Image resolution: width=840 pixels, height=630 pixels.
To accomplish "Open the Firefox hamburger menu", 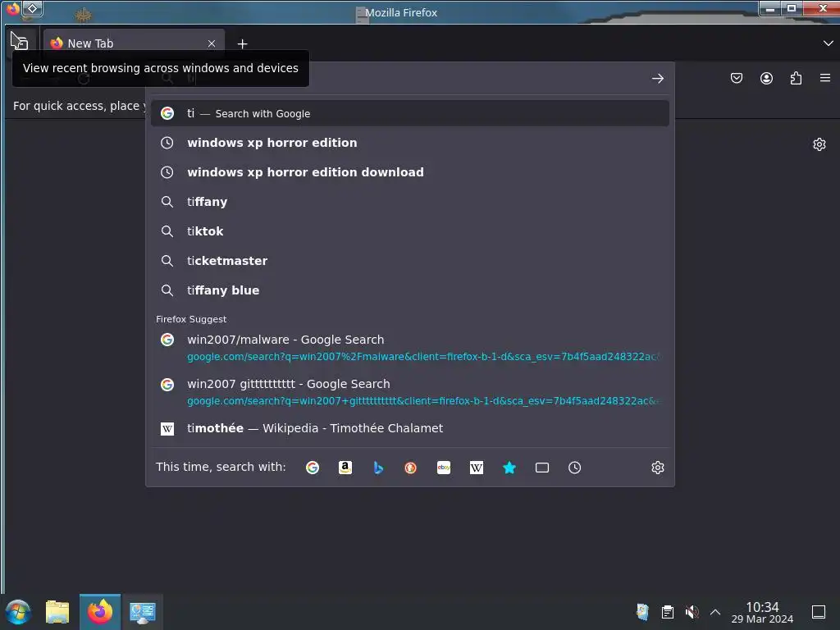I will click(x=825, y=78).
